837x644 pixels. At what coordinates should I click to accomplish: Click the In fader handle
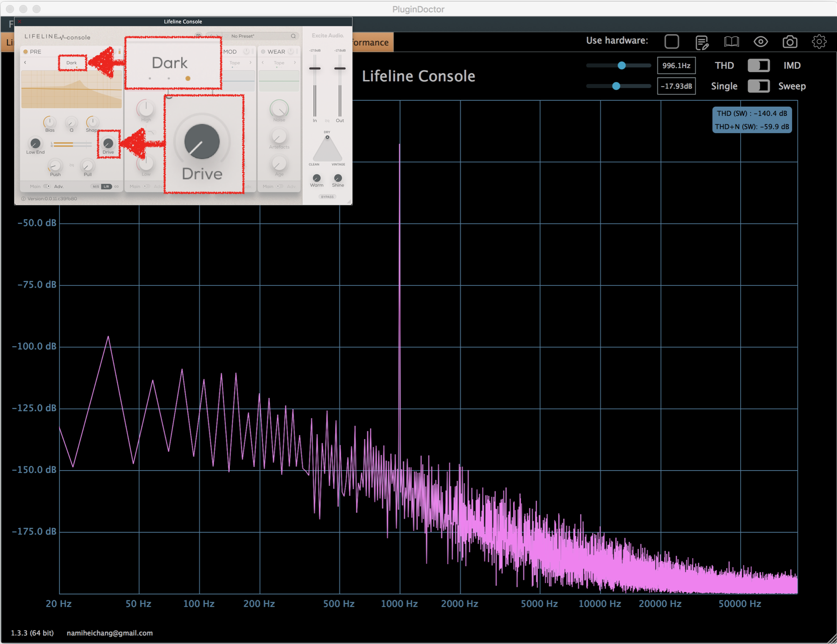click(x=314, y=68)
